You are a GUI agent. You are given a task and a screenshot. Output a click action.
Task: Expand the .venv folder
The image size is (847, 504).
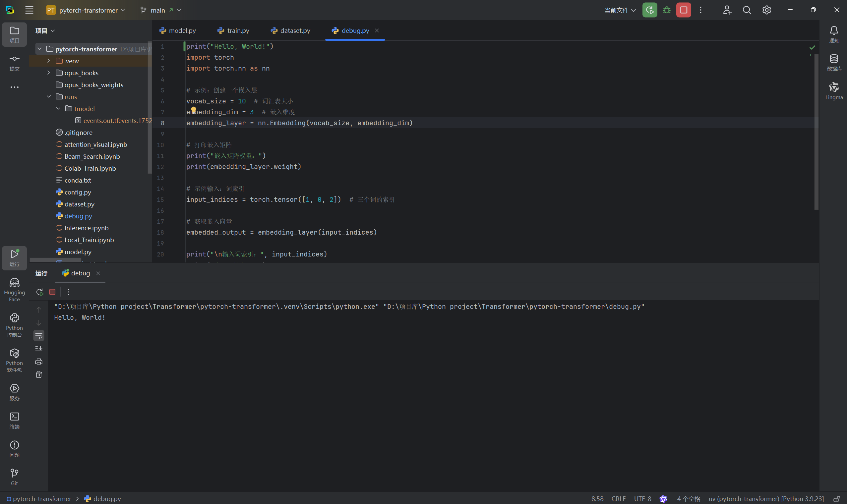coord(49,61)
